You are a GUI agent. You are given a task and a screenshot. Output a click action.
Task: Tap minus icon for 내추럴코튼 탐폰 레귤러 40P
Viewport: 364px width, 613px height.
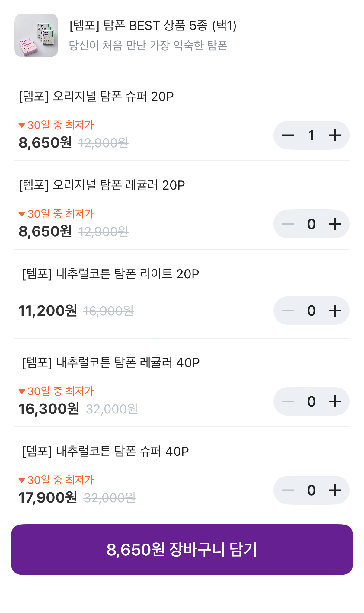[x=288, y=401]
